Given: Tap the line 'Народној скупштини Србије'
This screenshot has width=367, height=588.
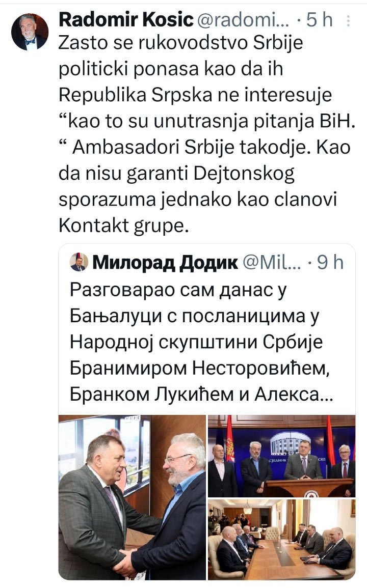Looking at the screenshot, I should click(x=196, y=342).
